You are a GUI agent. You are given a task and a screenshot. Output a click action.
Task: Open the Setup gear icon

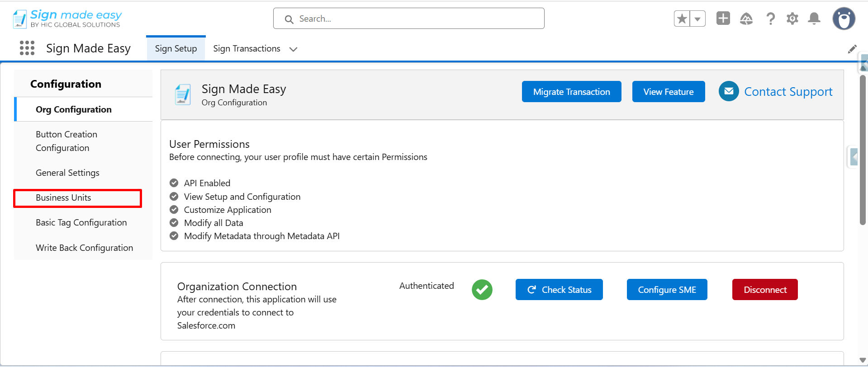(792, 19)
